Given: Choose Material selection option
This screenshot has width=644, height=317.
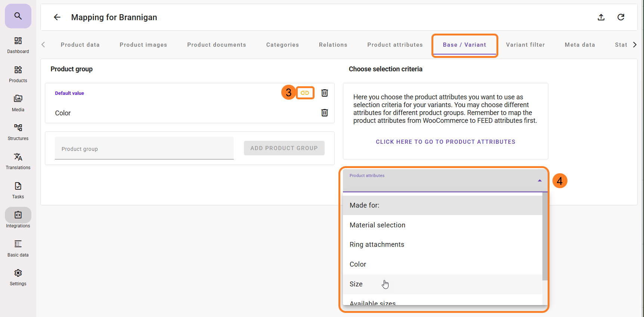Looking at the screenshot, I should coord(377,225).
